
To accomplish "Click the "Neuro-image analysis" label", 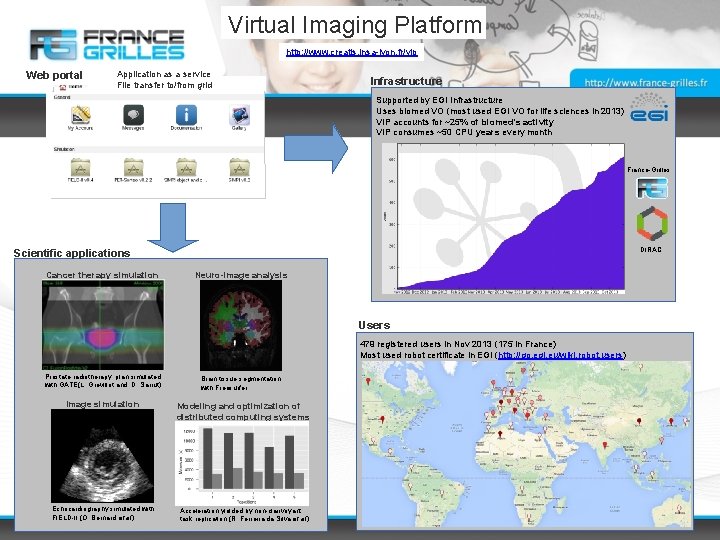I will click(x=241, y=275).
